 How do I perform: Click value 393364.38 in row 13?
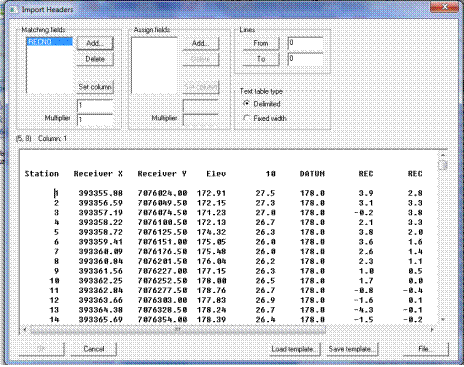pos(101,310)
